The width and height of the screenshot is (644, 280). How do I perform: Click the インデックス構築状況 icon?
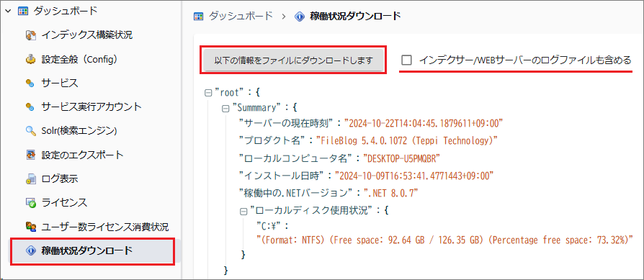click(x=30, y=35)
